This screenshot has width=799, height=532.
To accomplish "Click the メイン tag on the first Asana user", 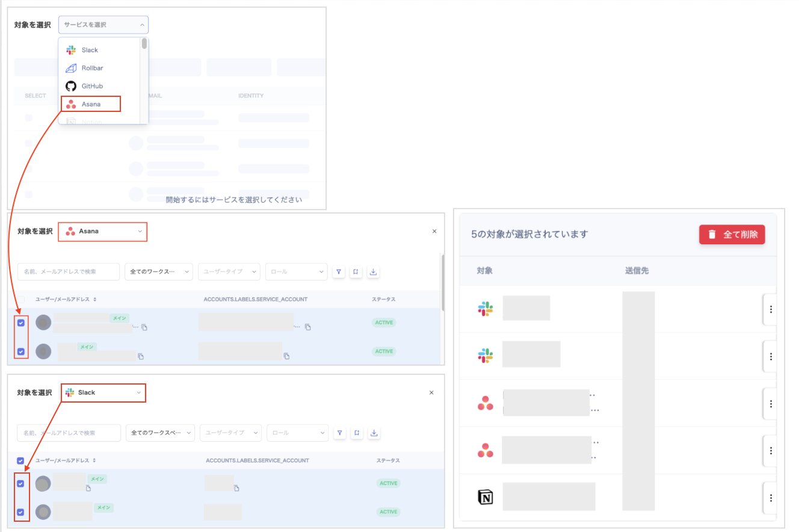I will point(119,318).
